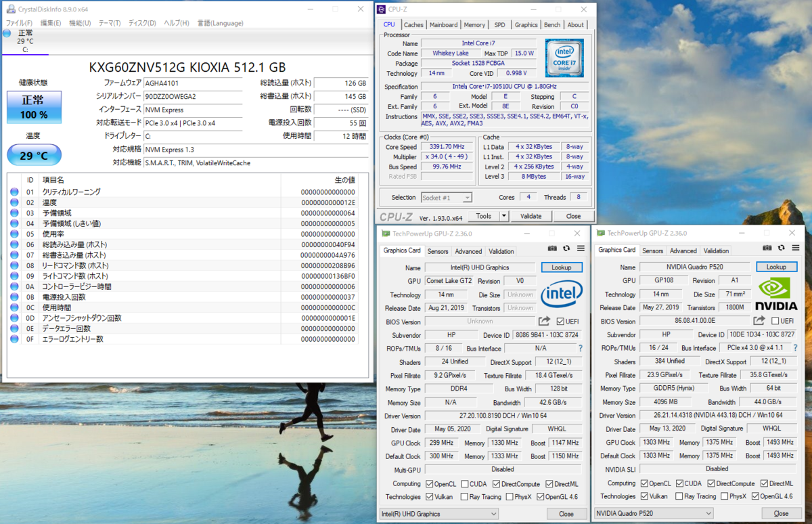Switch to Sensors tab in Intel GPU-Z
The height and width of the screenshot is (524, 812).
pos(438,251)
